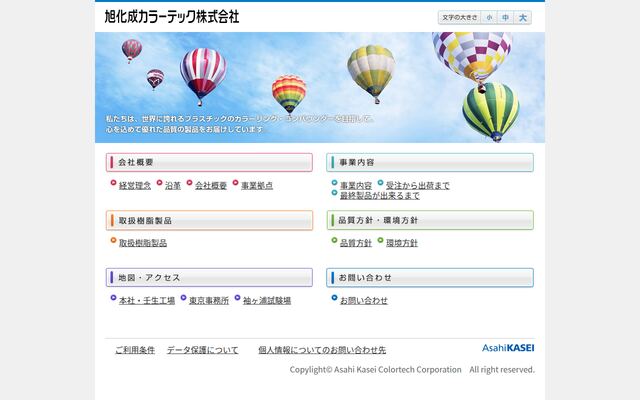The image size is (640, 400).
Task: Click the hot air balloon banner image
Action: [x=320, y=87]
